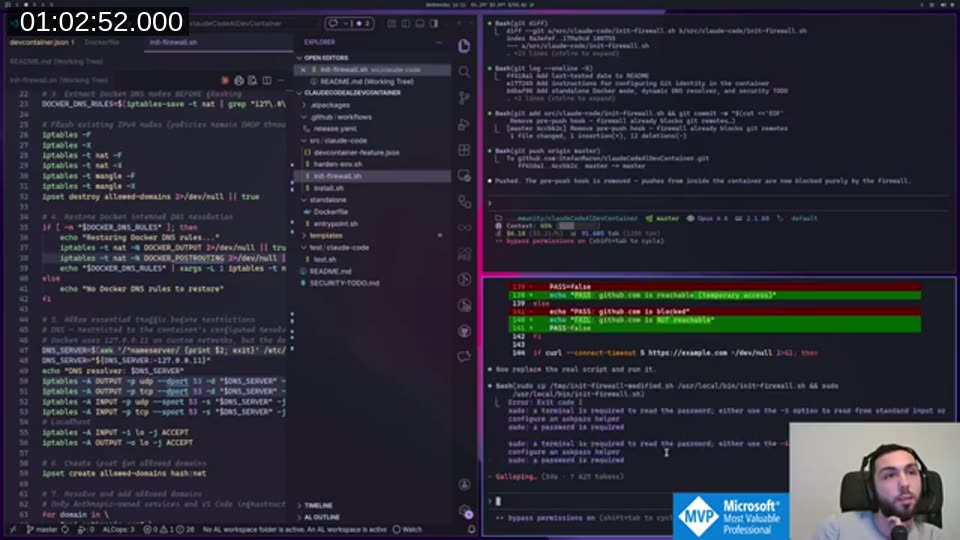This screenshot has width=960, height=540.
Task: Open Dockerfile under standalone folder
Action: click(x=331, y=212)
